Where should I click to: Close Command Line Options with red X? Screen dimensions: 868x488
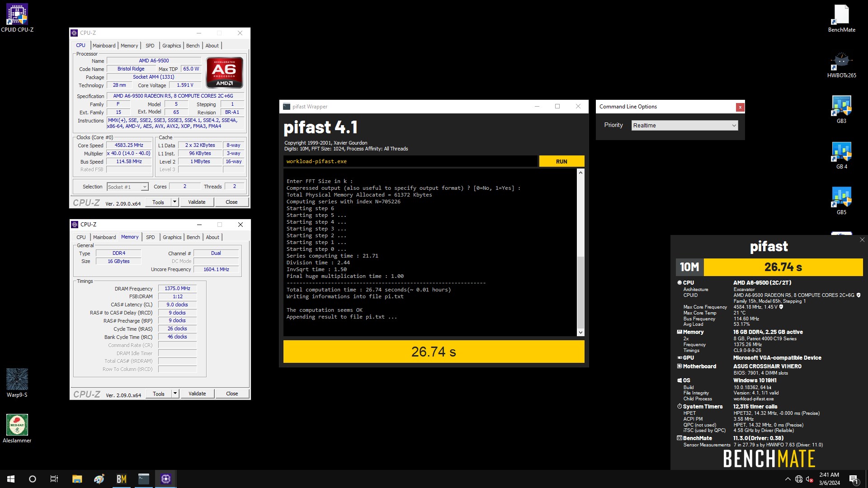point(740,107)
